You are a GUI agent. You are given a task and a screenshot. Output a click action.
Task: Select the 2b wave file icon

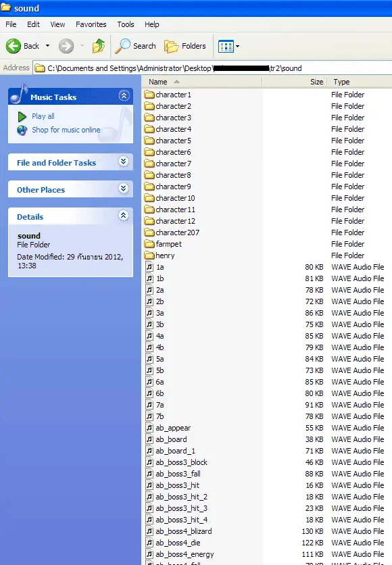pos(149,301)
